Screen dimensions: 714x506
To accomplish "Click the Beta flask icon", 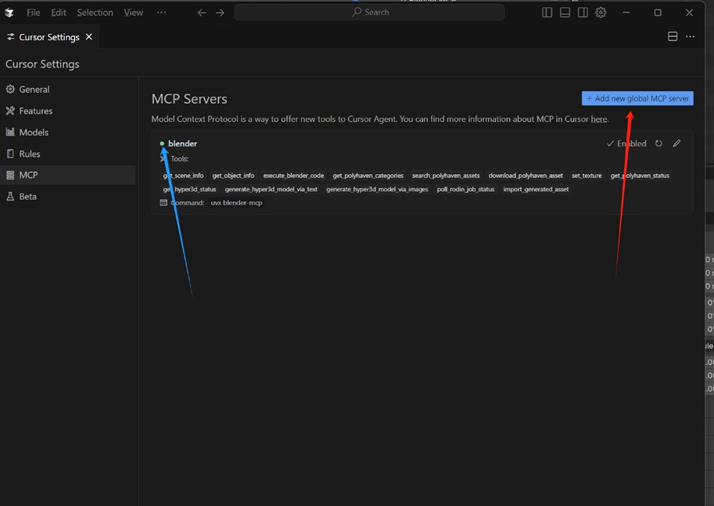I will click(10, 196).
